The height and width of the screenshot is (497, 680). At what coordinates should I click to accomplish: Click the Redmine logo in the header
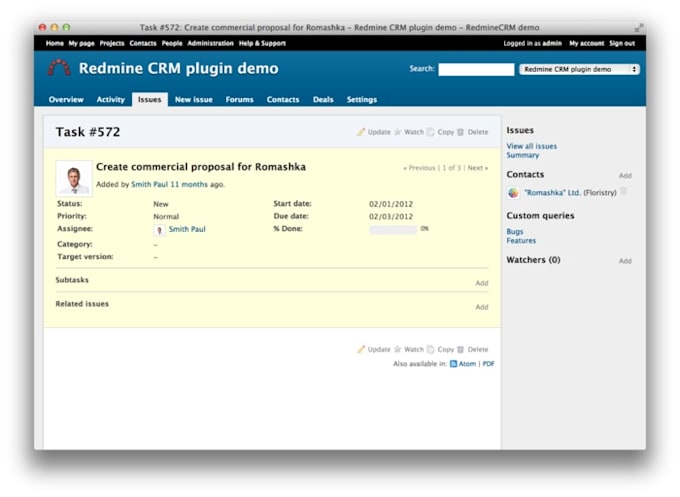(x=60, y=69)
